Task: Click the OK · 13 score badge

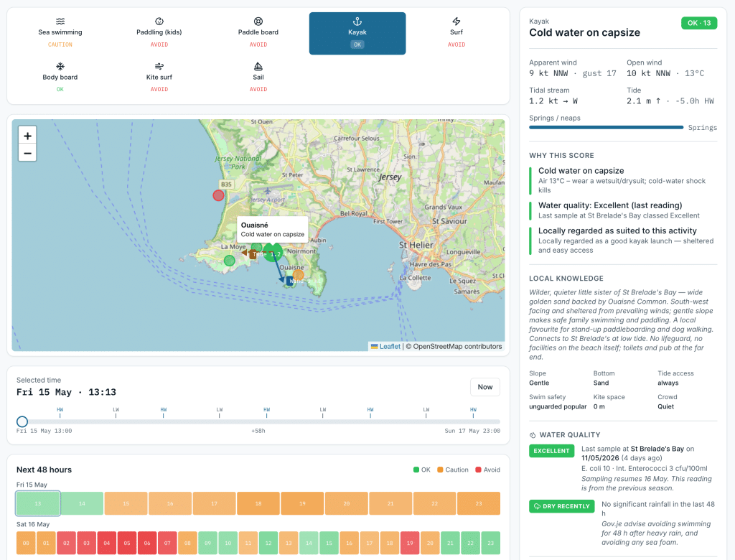Action: coord(699,23)
